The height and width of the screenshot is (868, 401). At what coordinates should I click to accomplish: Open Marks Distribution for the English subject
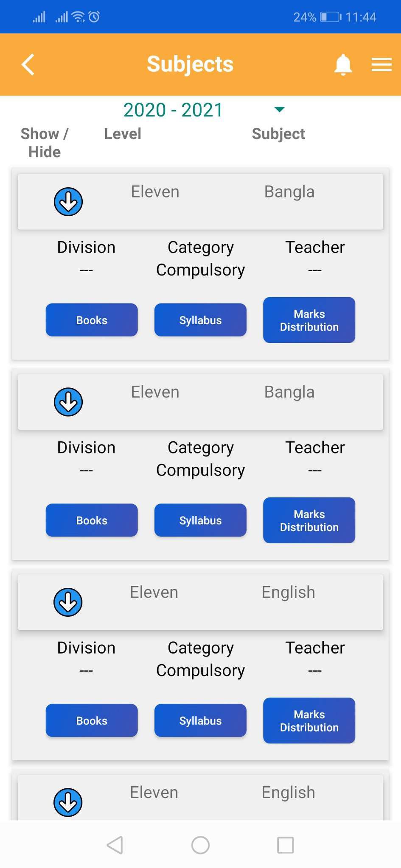click(x=309, y=721)
